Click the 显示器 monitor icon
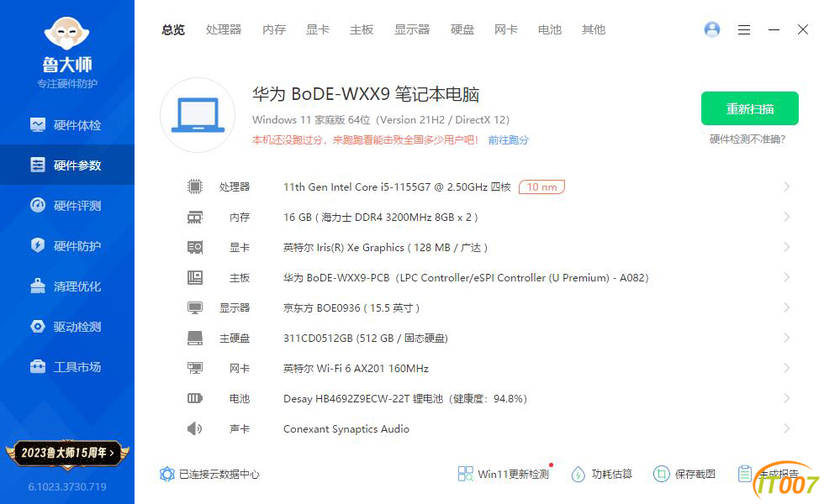The image size is (824, 504). [x=195, y=307]
